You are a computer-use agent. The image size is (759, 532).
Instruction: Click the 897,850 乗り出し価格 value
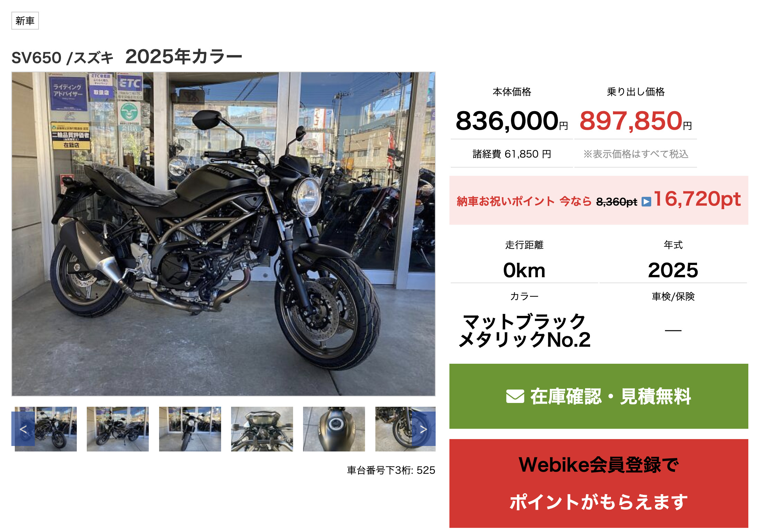tap(635, 121)
